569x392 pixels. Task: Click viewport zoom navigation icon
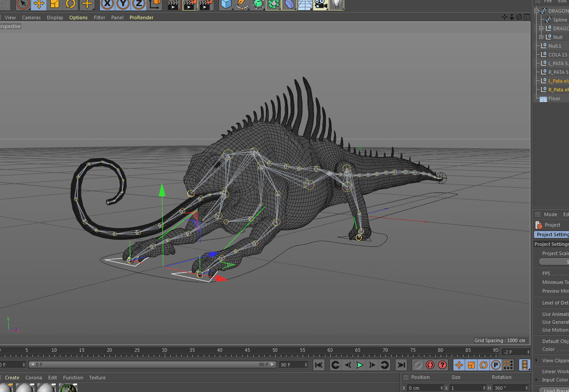coord(512,17)
